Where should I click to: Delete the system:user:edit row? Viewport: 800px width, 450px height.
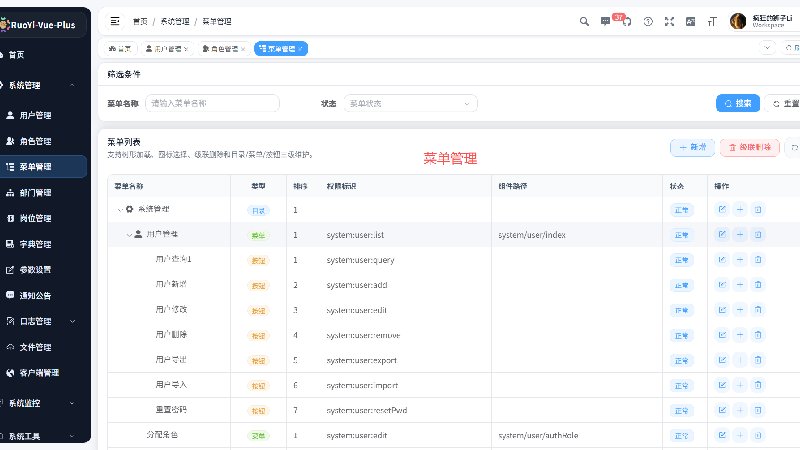tap(758, 310)
